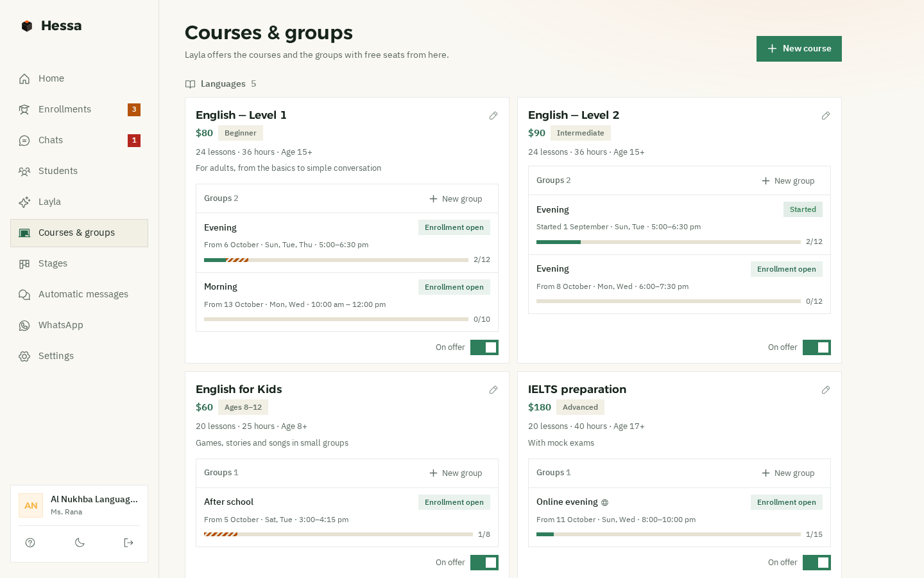Click the AN organization avatar
This screenshot has width=924, height=578.
tap(31, 505)
